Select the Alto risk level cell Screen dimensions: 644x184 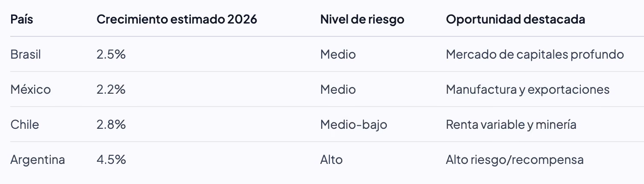point(331,160)
